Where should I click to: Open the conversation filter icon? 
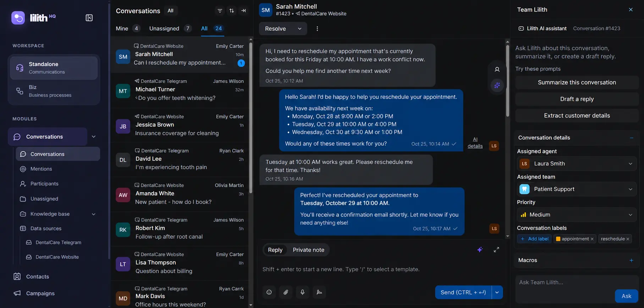point(220,11)
